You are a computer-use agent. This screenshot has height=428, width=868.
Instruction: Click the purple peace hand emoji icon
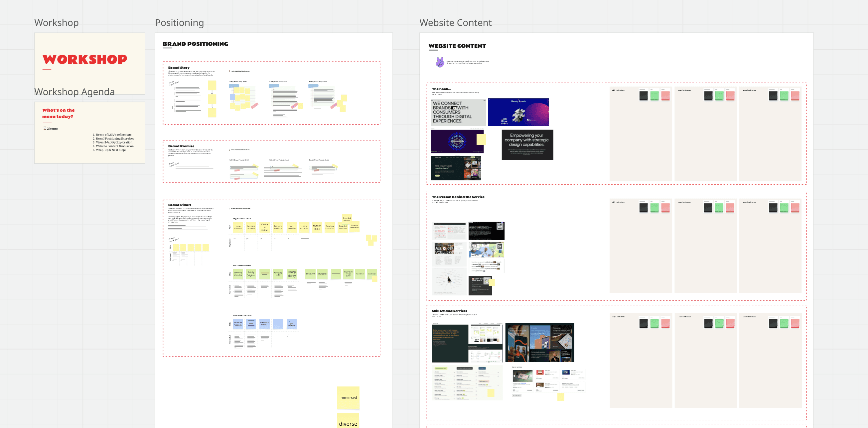440,62
